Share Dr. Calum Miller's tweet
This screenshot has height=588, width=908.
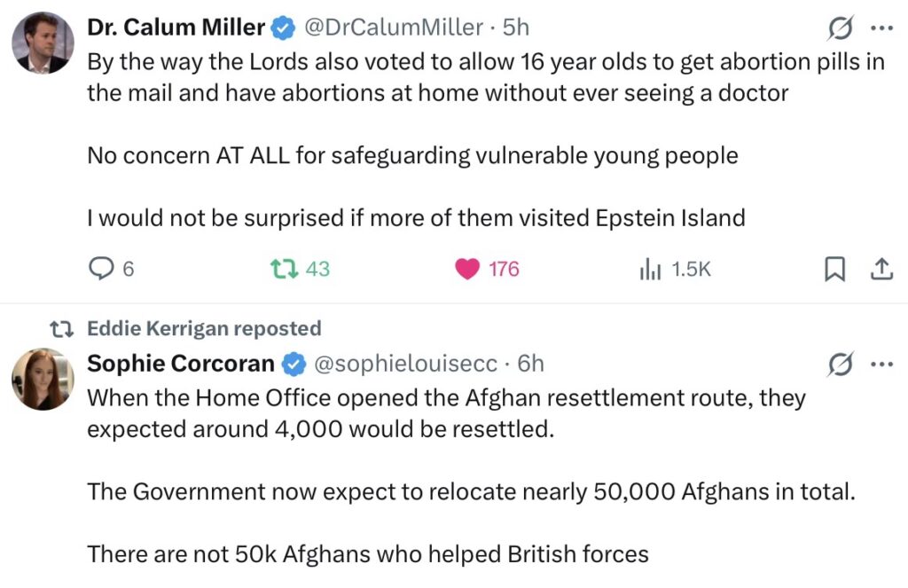(x=881, y=270)
